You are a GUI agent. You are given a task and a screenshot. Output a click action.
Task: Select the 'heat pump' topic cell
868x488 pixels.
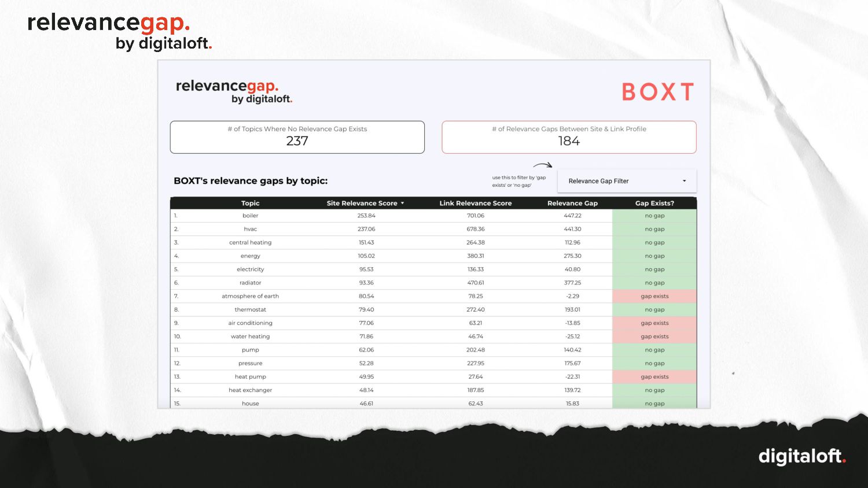point(250,376)
